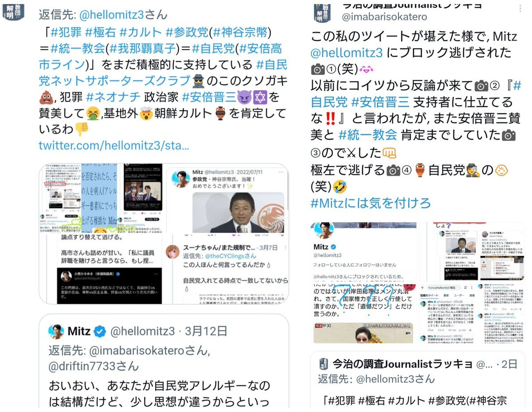Open the Mitz avatar in the quoted tweet
This screenshot has width=532, height=412.
point(56,331)
